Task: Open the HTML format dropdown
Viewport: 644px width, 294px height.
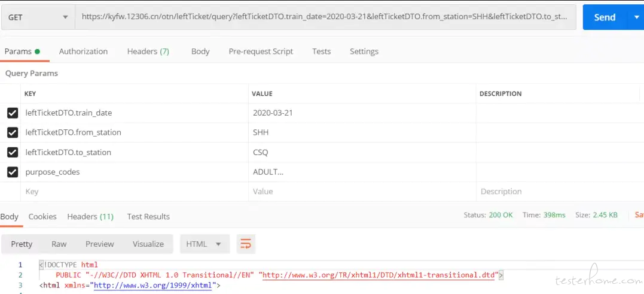Action: (x=204, y=244)
